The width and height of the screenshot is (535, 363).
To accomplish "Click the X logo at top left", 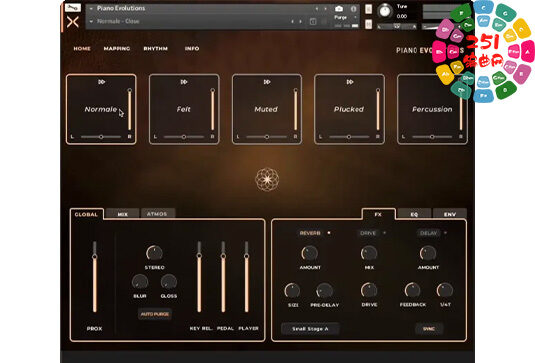I will pos(73,22).
